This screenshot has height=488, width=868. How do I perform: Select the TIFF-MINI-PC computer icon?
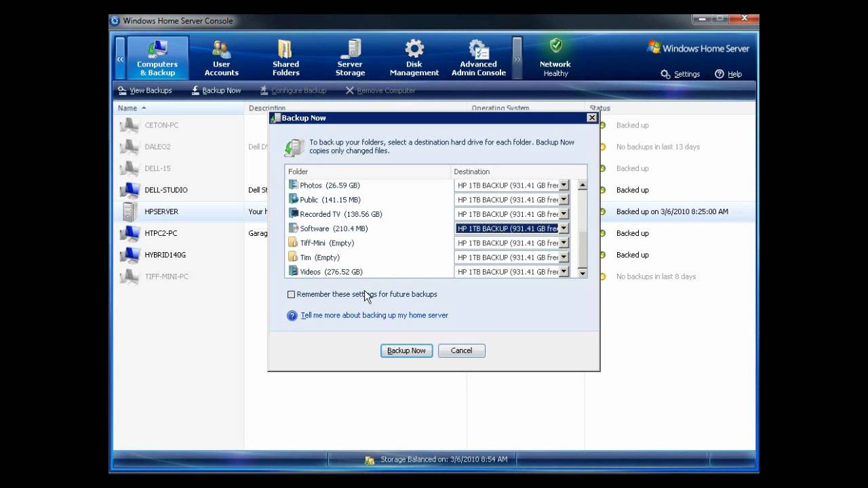pos(129,277)
